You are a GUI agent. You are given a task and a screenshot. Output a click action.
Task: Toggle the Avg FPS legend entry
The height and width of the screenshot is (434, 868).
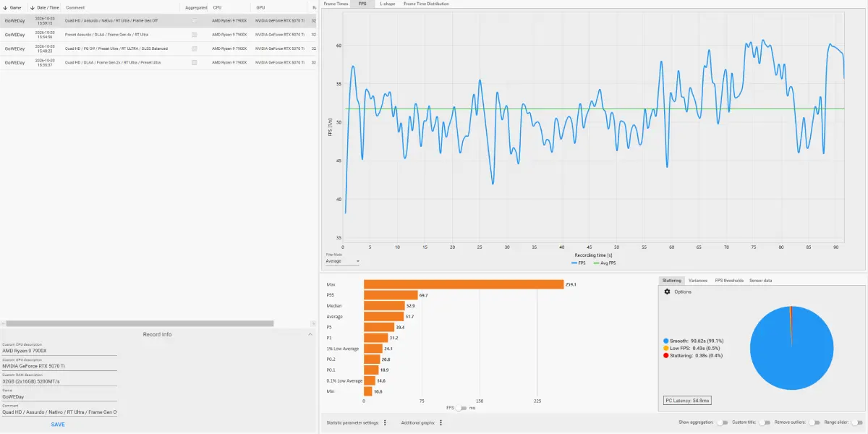605,263
